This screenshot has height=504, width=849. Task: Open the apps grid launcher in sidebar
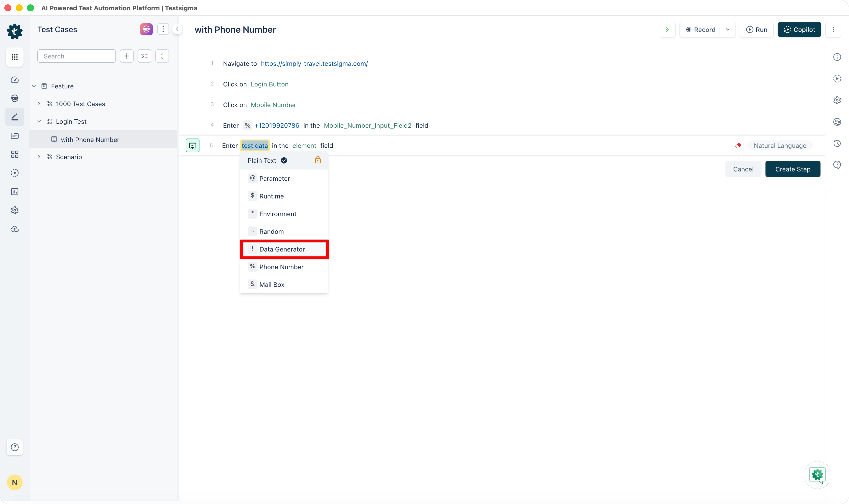(14, 57)
